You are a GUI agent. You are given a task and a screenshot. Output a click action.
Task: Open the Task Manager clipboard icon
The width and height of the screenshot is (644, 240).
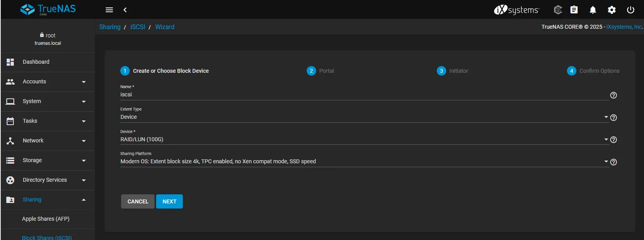[574, 10]
